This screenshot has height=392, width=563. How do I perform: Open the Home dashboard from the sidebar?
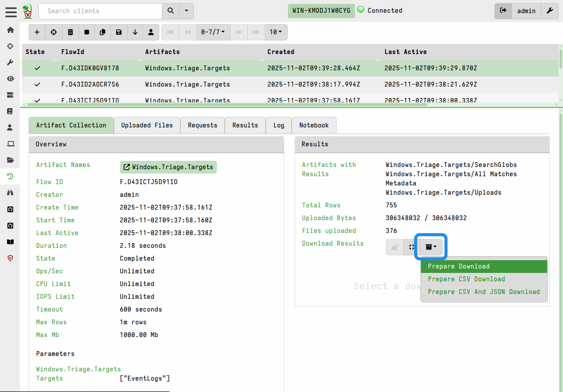pyautogui.click(x=11, y=30)
